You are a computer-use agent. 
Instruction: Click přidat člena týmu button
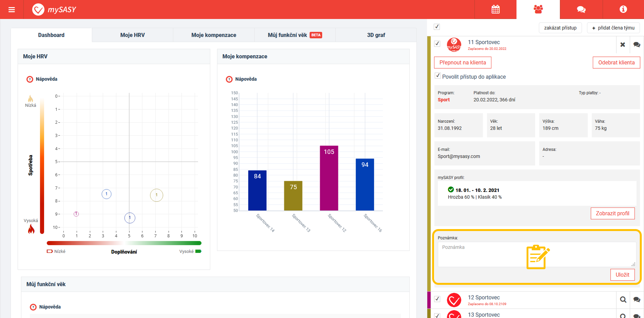click(x=613, y=28)
